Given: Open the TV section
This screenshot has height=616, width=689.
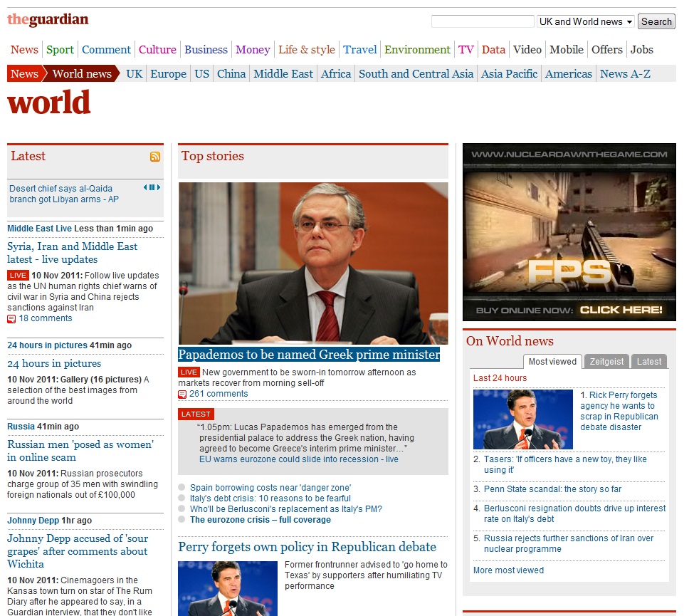Looking at the screenshot, I should (x=466, y=50).
